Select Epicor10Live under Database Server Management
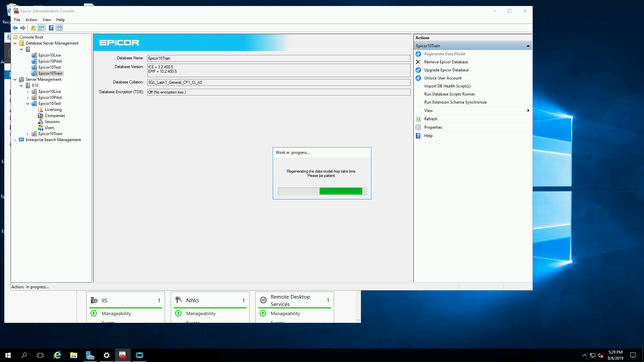The height and width of the screenshot is (362, 644). [49, 55]
